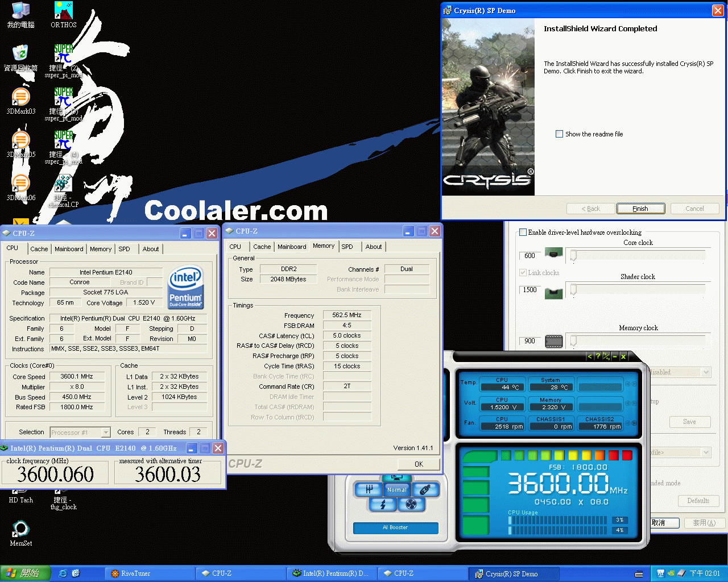Open the 我的電腦 desktop icon
728x582 pixels.
coord(20,15)
